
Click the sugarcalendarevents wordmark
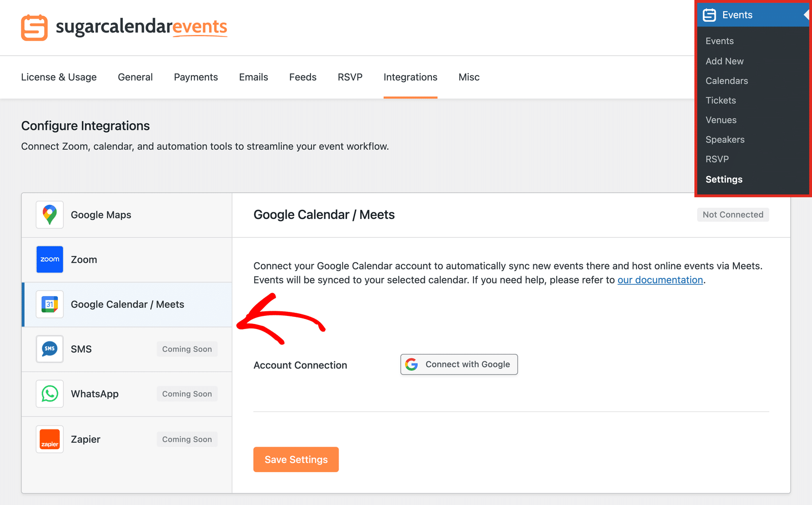coord(142,27)
